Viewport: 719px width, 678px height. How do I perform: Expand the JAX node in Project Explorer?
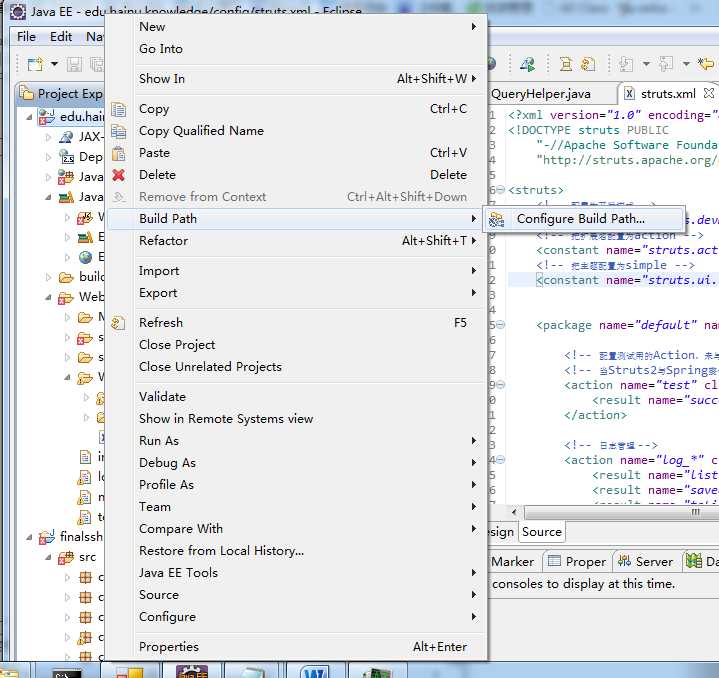pyautogui.click(x=48, y=137)
